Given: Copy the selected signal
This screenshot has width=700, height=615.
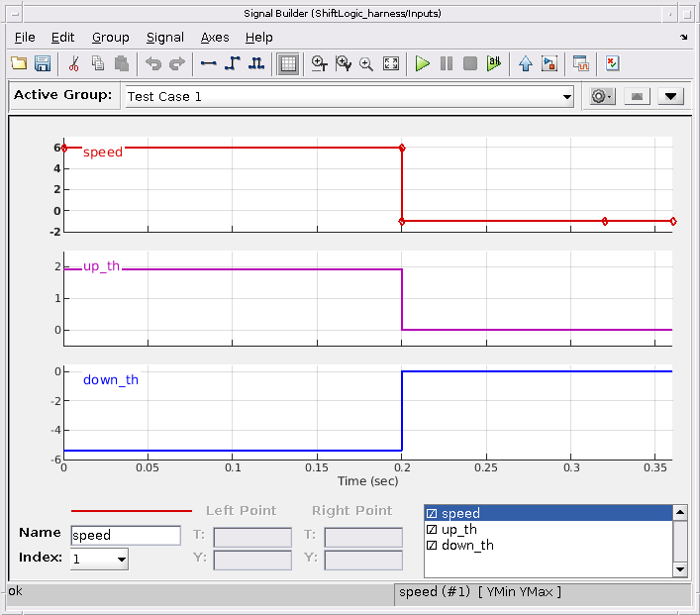Looking at the screenshot, I should click(98, 63).
